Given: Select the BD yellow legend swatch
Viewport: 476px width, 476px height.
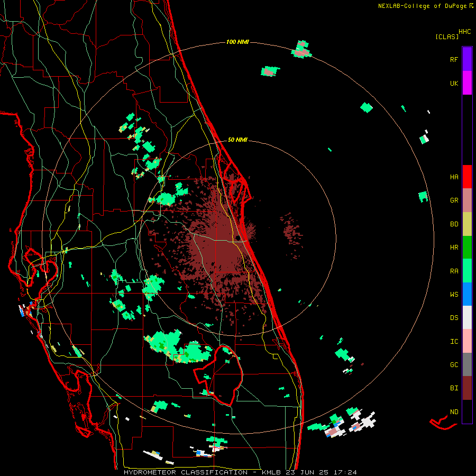Looking at the screenshot, I should pos(467,224).
